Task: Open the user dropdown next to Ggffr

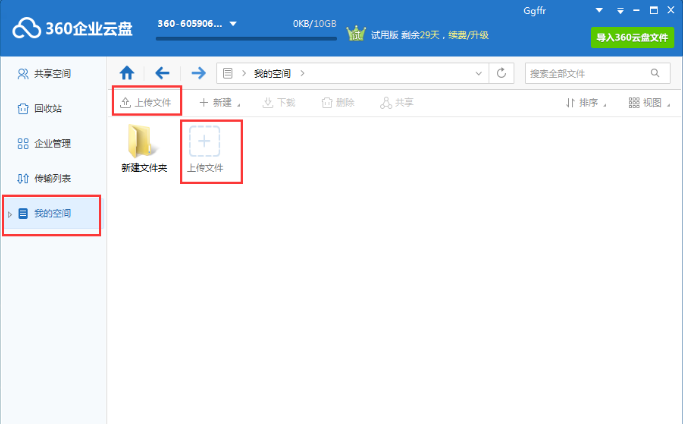Action: pyautogui.click(x=599, y=10)
